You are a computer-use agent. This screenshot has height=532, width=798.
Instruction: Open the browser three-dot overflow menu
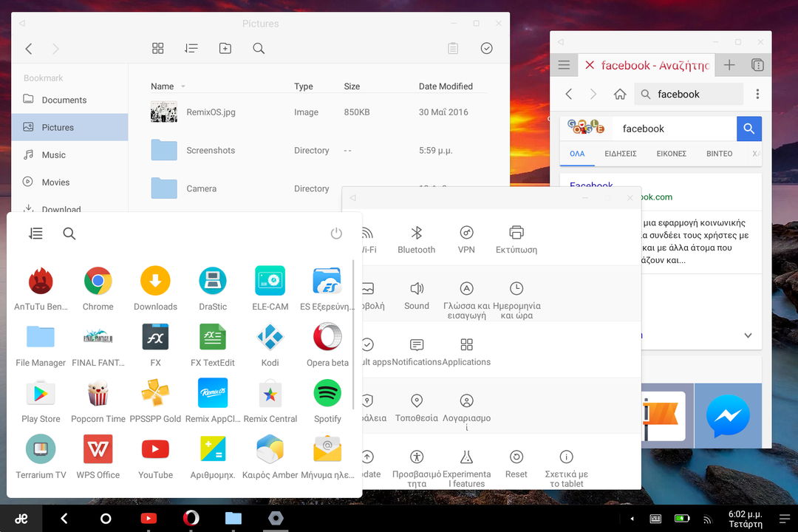coord(757,95)
